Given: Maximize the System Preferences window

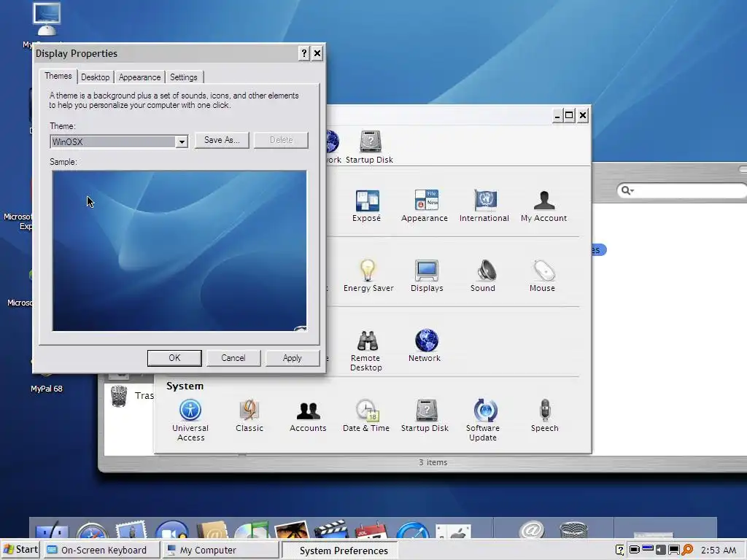Looking at the screenshot, I should click(569, 114).
